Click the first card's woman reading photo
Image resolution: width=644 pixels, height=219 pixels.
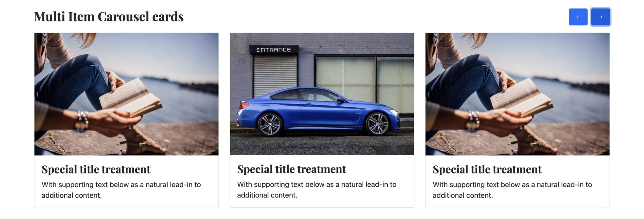coord(126,94)
